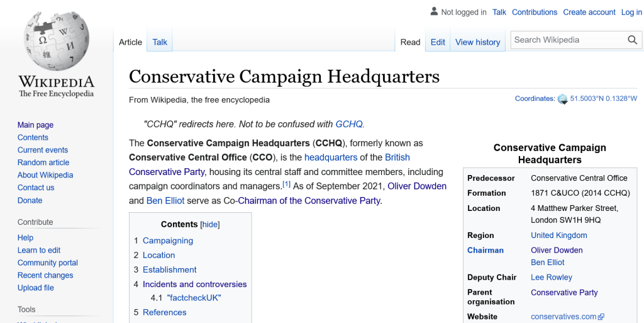Click the Coordinates: label link

click(x=535, y=99)
